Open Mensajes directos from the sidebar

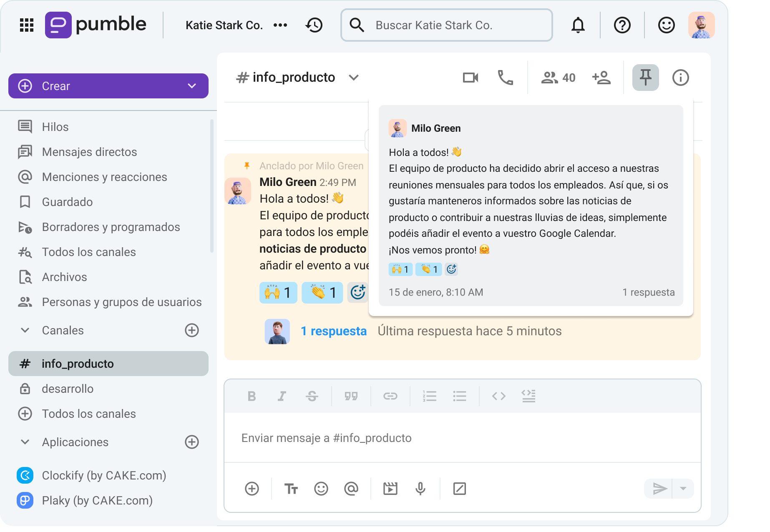[x=89, y=152]
